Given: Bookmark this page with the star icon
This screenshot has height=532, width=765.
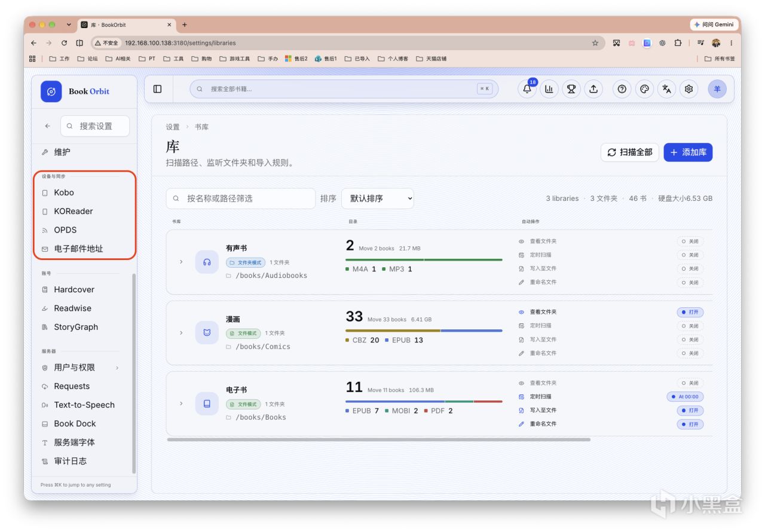Looking at the screenshot, I should click(595, 43).
